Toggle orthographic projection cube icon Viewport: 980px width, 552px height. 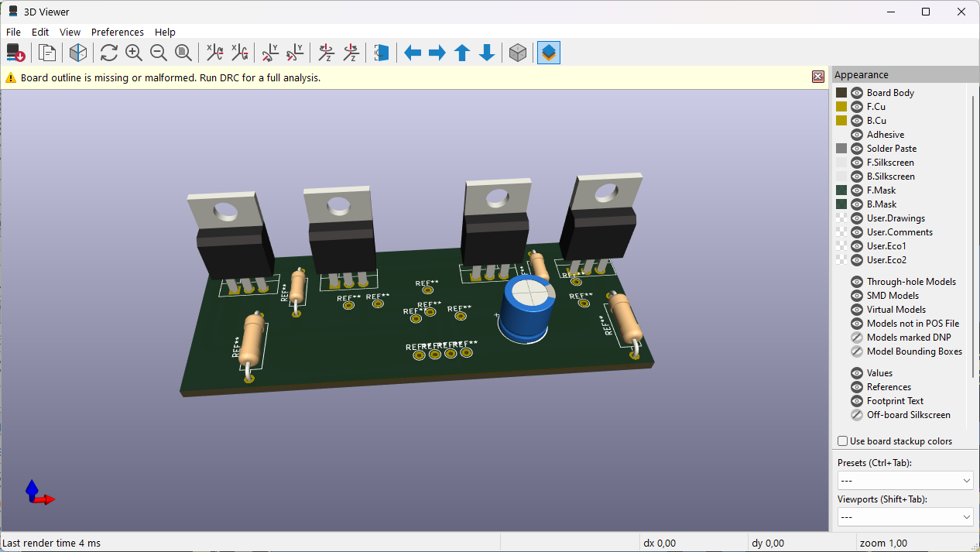coord(518,53)
